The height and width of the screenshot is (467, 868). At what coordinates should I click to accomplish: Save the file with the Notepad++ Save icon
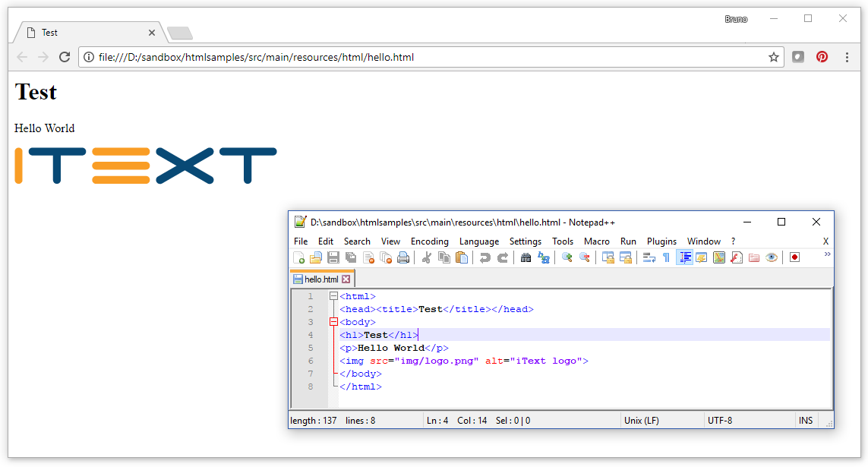(333, 258)
